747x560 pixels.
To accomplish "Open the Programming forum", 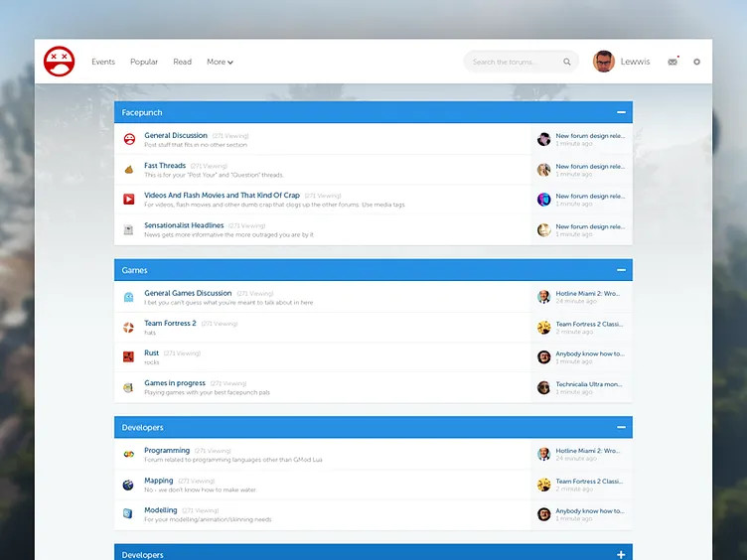I will pos(167,450).
